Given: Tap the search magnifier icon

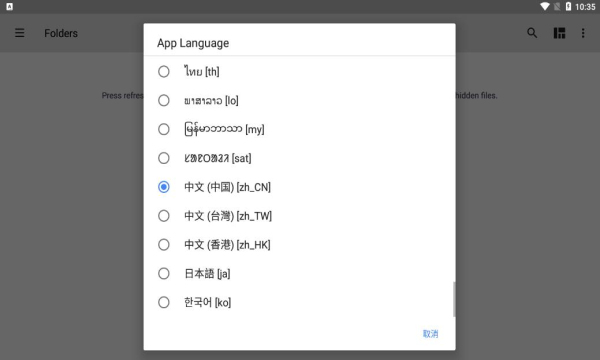Looking at the screenshot, I should coord(532,33).
